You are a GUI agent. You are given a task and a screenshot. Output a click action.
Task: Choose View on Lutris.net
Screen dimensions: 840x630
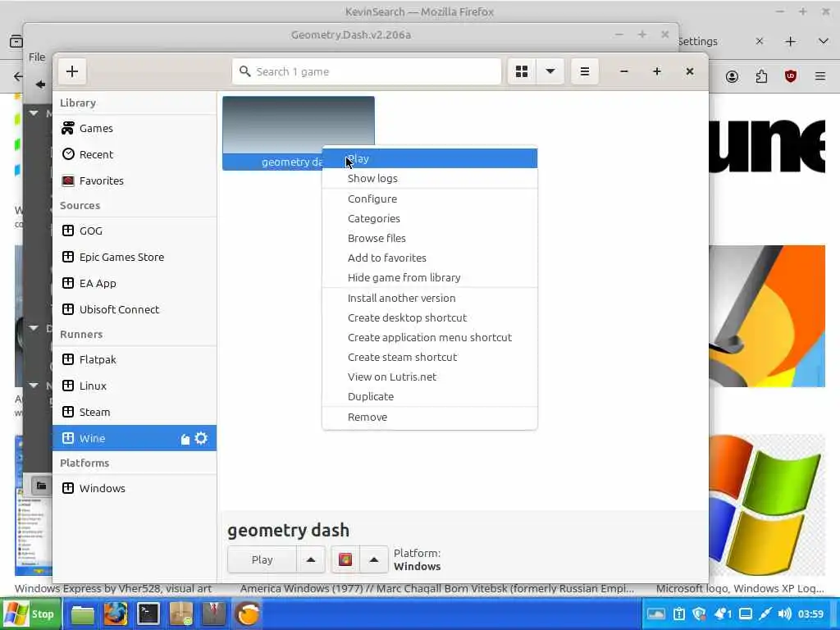click(x=430, y=377)
